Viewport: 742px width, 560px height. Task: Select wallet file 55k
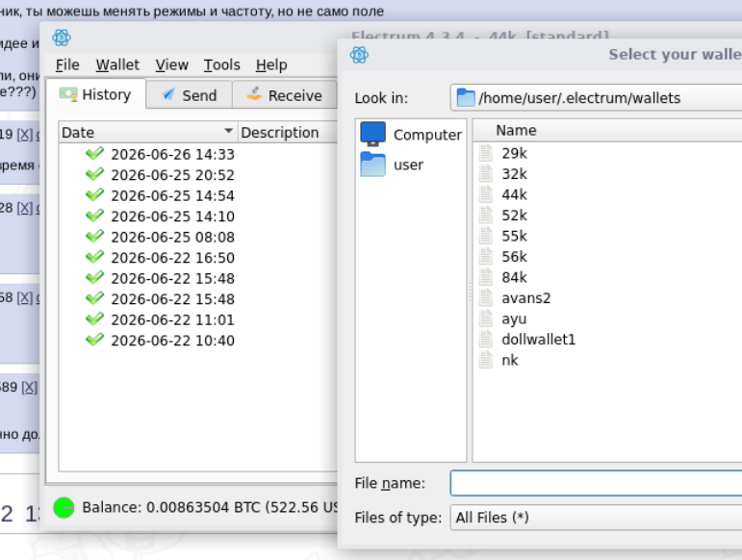[x=514, y=236]
